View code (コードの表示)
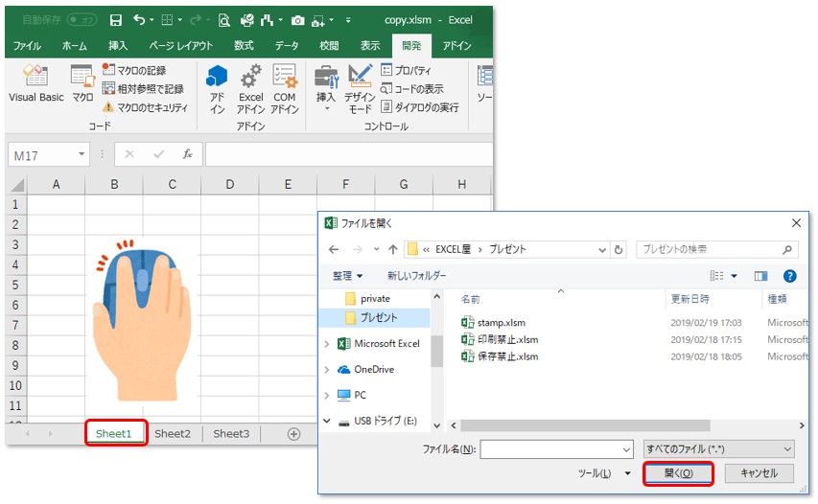Image resolution: width=818 pixels, height=504 pixels. (412, 88)
